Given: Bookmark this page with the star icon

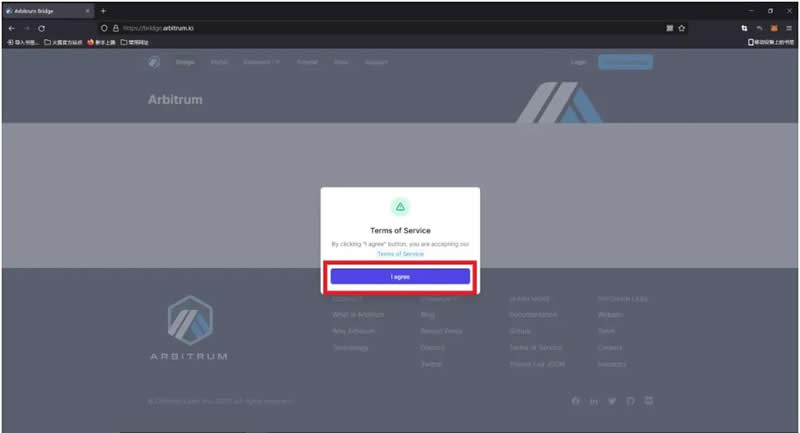Looking at the screenshot, I should click(682, 28).
